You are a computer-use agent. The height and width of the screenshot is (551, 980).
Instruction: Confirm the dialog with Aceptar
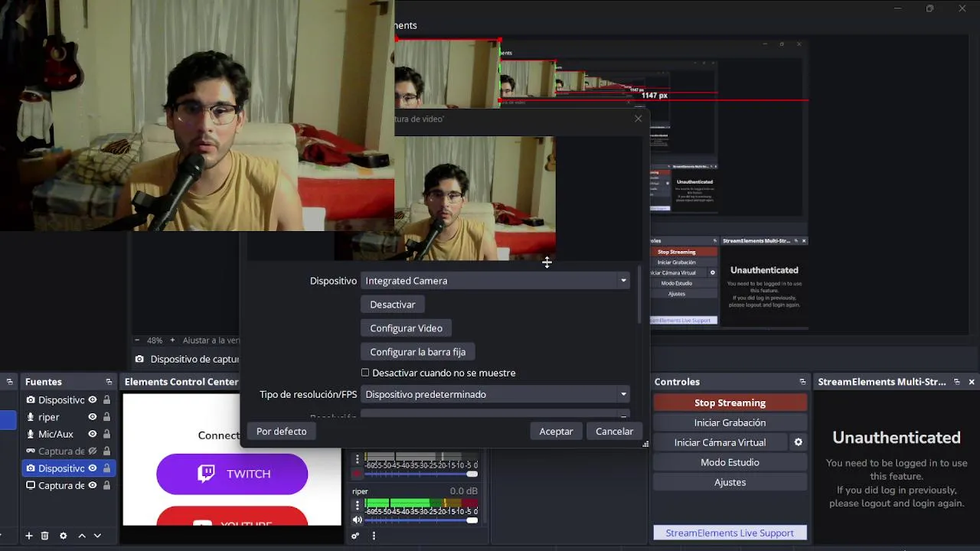coord(556,432)
